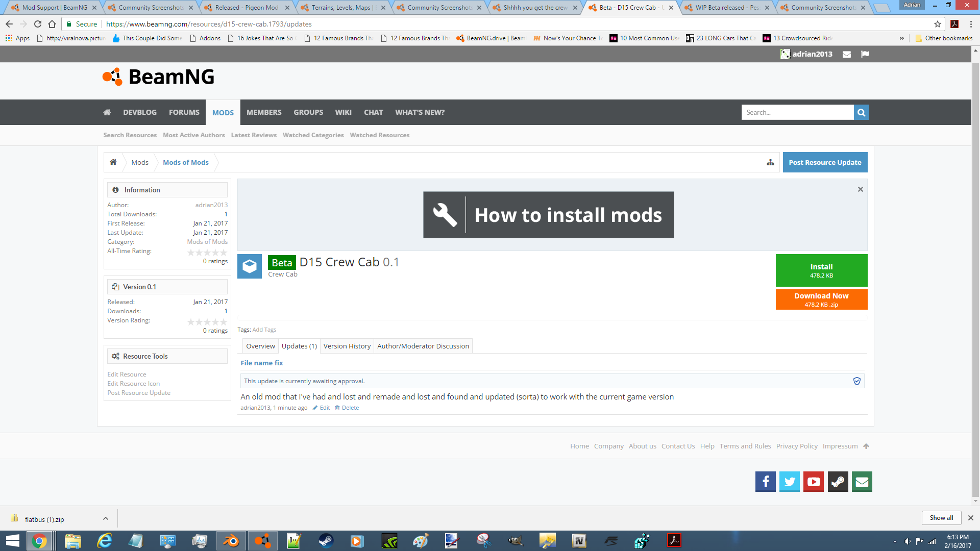Open Internet Explorer from taskbar

[x=105, y=541]
